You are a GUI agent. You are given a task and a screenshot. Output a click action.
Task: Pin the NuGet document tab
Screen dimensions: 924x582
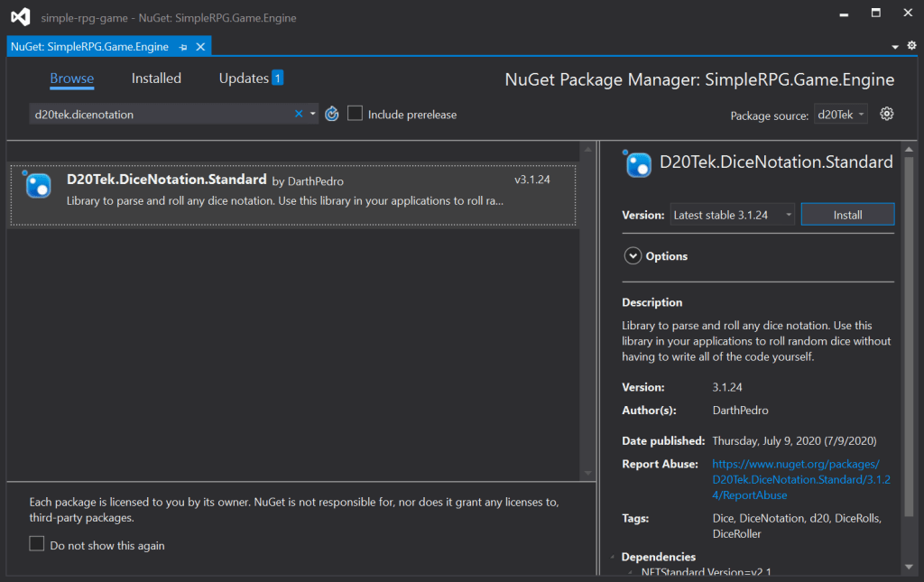(183, 46)
